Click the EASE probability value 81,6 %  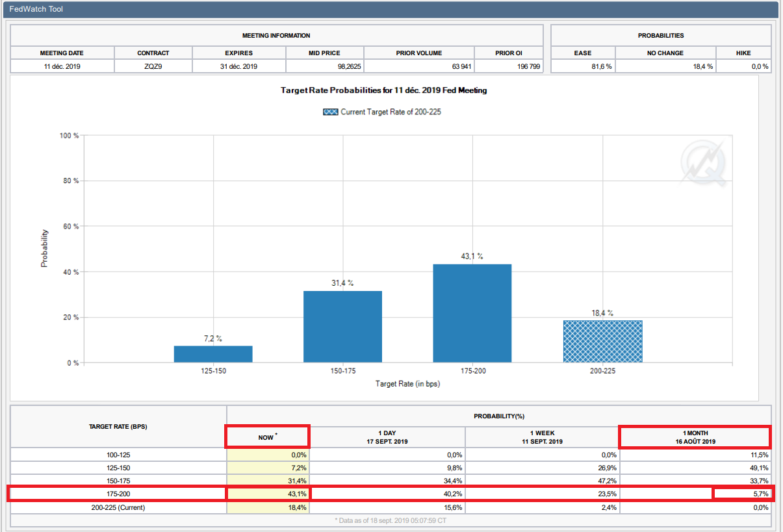600,66
